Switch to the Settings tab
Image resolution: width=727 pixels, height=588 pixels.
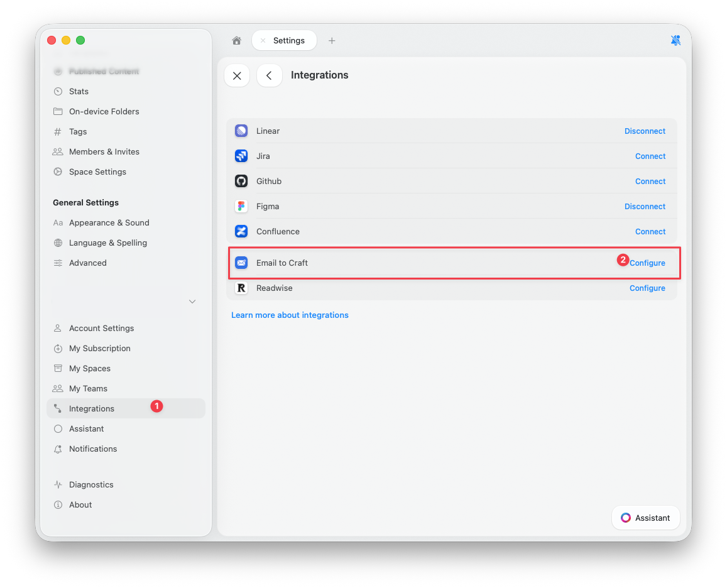point(284,41)
